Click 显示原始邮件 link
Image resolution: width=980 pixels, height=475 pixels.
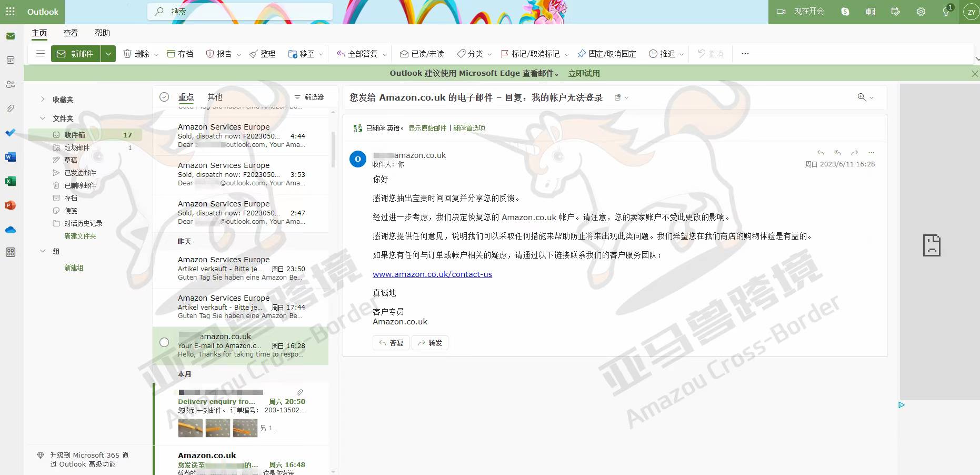point(427,128)
